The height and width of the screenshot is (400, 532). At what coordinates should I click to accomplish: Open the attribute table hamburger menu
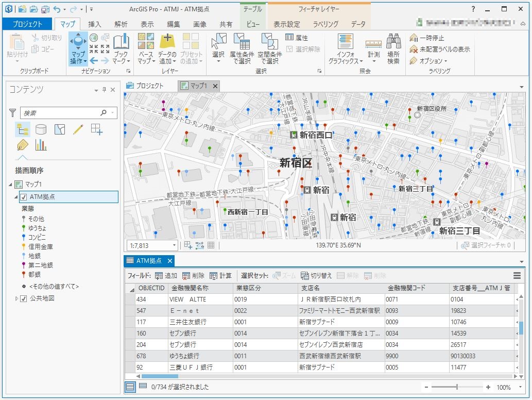click(x=517, y=276)
